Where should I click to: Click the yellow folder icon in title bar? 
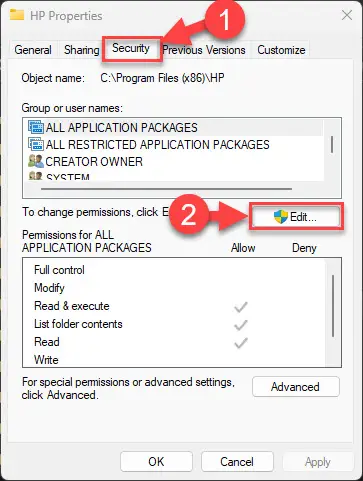17,15
